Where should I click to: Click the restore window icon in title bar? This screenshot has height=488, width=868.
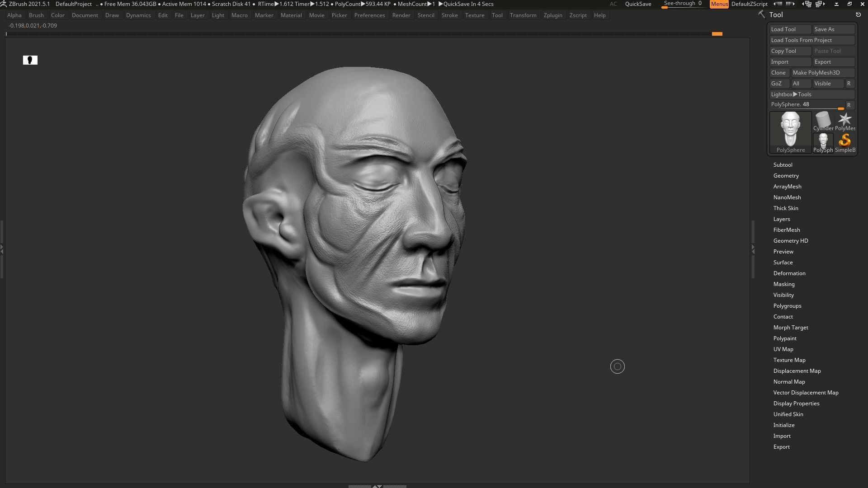[x=849, y=4]
